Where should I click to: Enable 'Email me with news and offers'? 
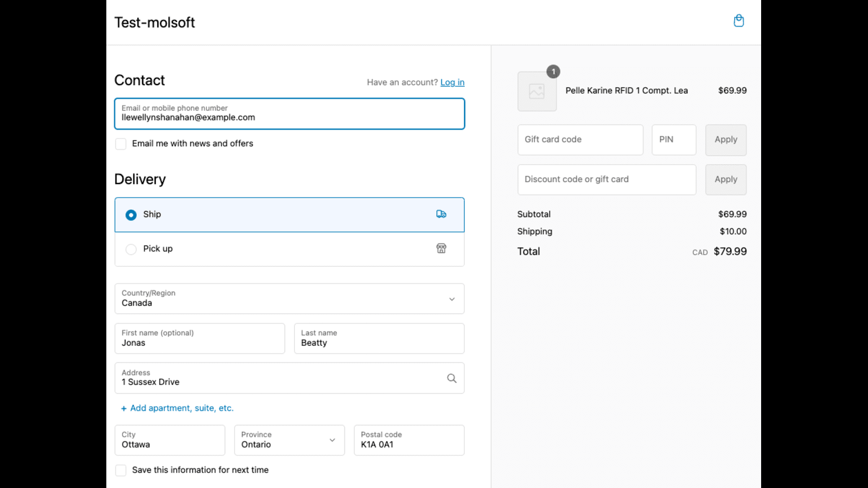pos(120,144)
